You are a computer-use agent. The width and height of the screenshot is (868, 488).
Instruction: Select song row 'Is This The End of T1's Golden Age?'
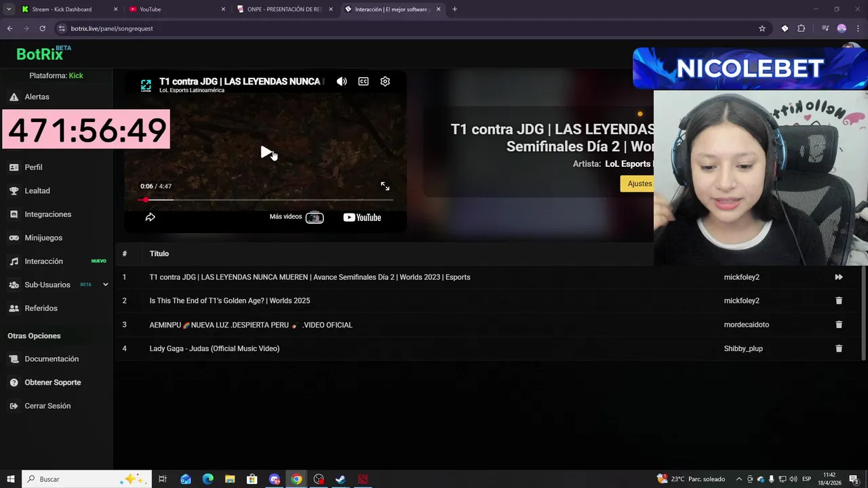pyautogui.click(x=487, y=301)
